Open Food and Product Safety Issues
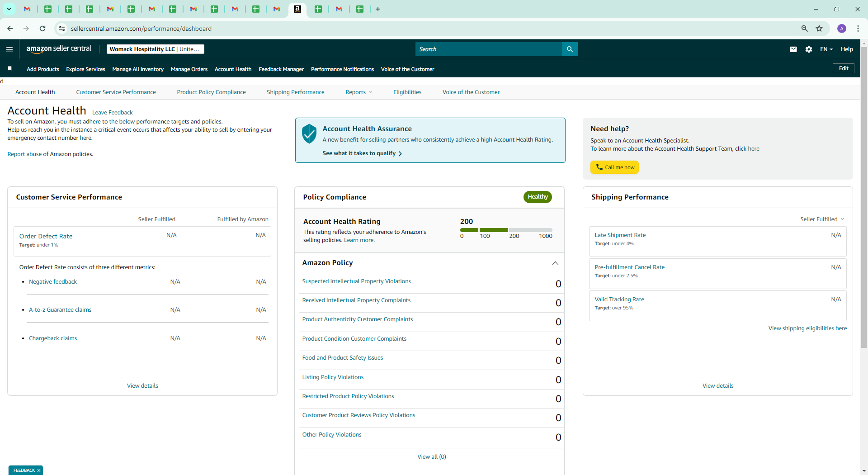The image size is (868, 475). [x=342, y=358]
